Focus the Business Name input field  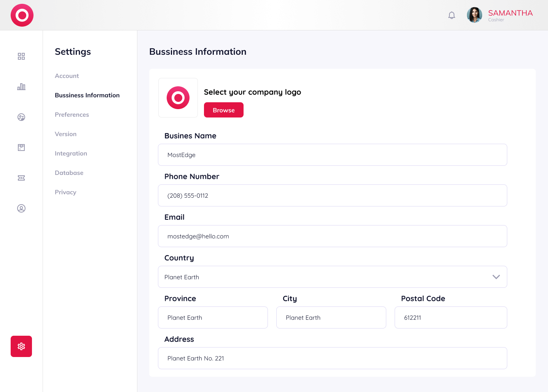[332, 155]
